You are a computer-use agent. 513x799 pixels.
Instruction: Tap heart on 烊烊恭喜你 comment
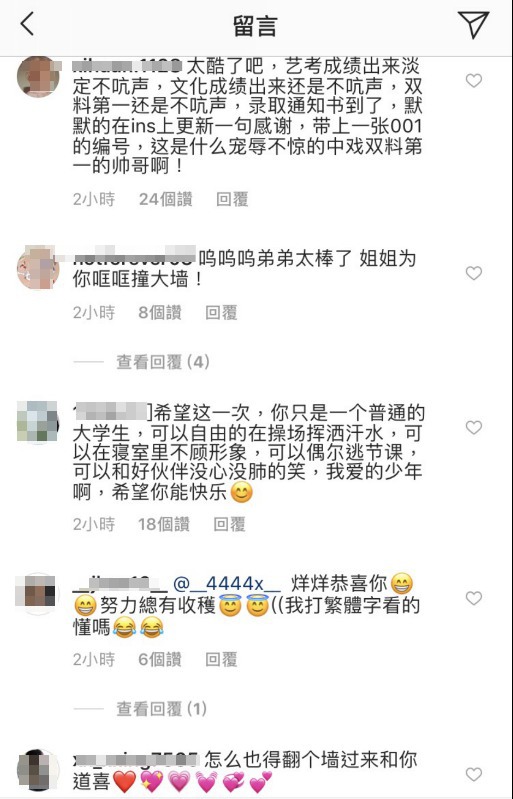474,598
